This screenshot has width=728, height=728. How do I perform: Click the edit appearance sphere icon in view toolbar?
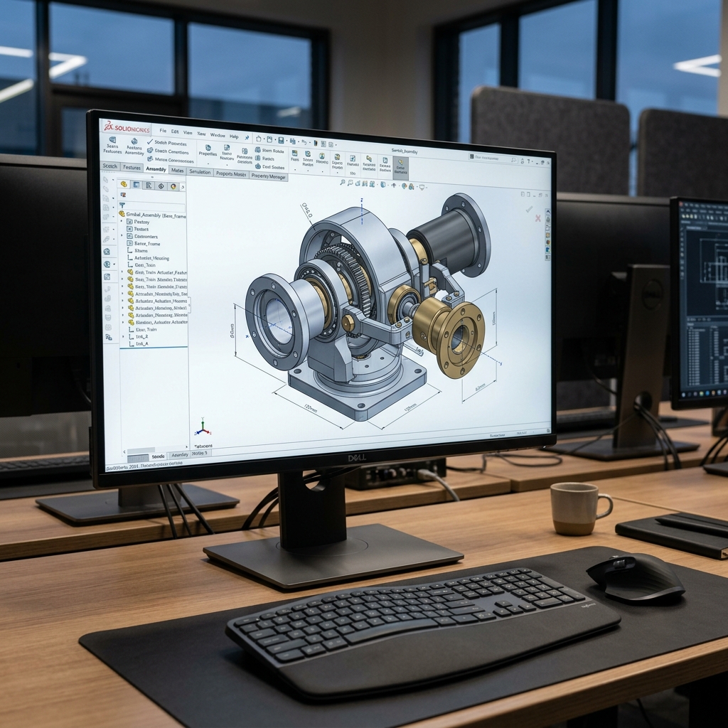click(404, 186)
